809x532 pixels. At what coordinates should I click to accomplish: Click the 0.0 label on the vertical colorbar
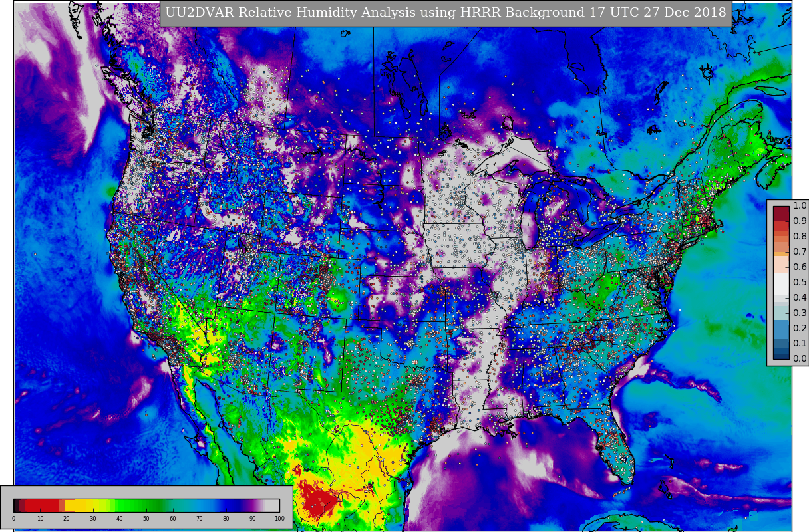pyautogui.click(x=800, y=358)
